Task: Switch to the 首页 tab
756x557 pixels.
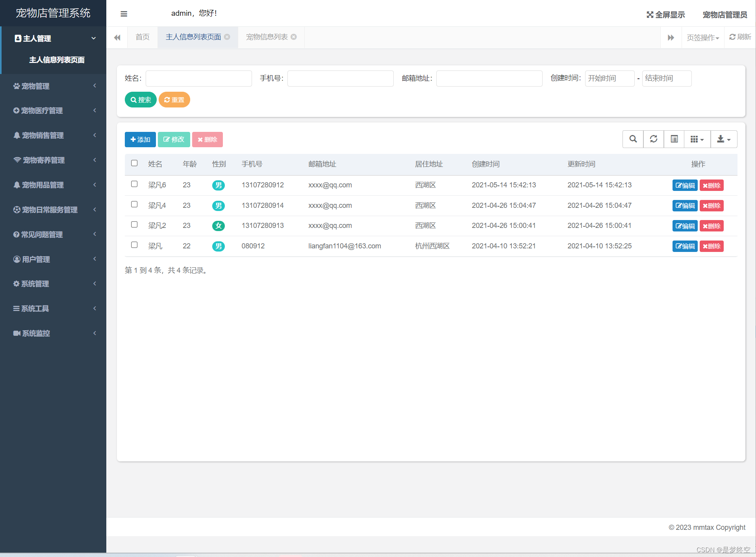Action: click(142, 37)
